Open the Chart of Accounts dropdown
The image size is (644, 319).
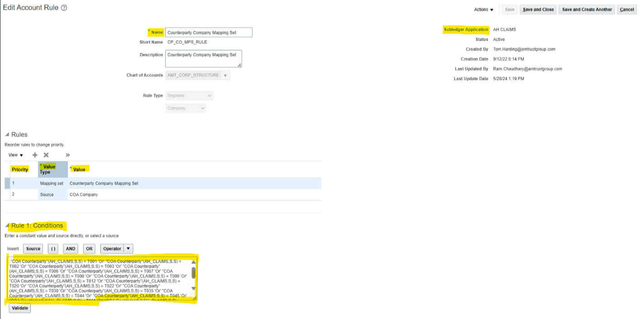225,75
